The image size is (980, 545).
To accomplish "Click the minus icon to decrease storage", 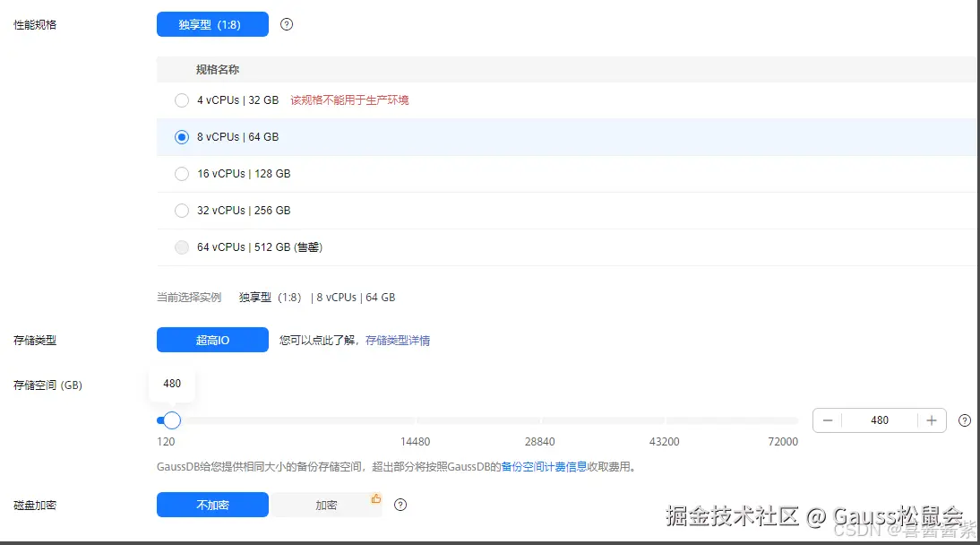I will [828, 420].
